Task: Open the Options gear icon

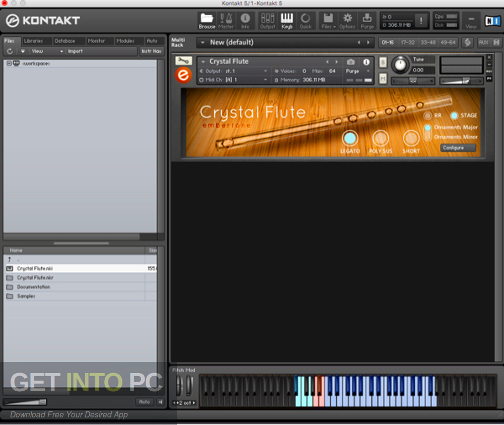Action: click(347, 21)
